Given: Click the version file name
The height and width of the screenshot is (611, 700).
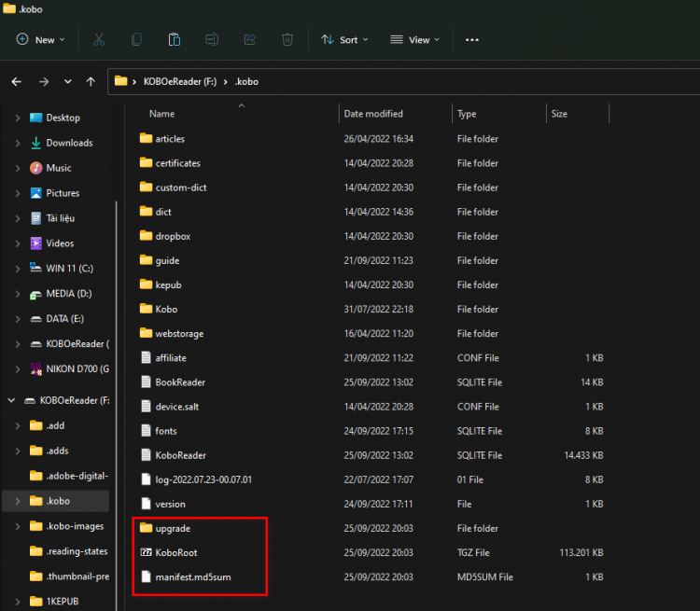Looking at the screenshot, I should click(170, 504).
